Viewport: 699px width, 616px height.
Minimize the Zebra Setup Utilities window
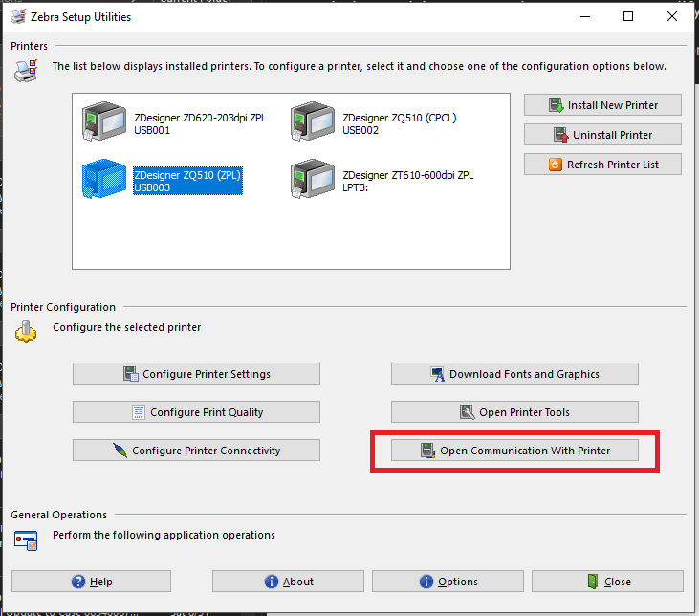pyautogui.click(x=585, y=16)
